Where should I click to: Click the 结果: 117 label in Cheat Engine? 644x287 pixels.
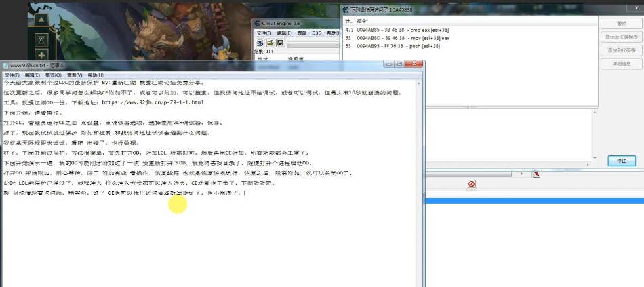pyautogui.click(x=264, y=52)
